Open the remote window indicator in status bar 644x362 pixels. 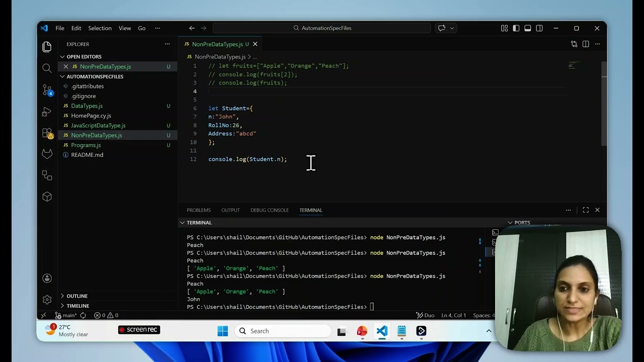[44, 315]
